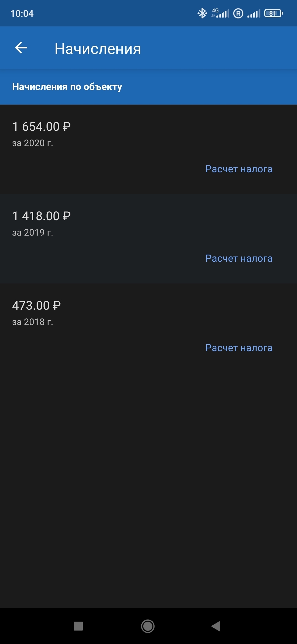Screen dimensions: 297x644
Task: Tap the 10:04 clock in status bar
Action: click(22, 13)
